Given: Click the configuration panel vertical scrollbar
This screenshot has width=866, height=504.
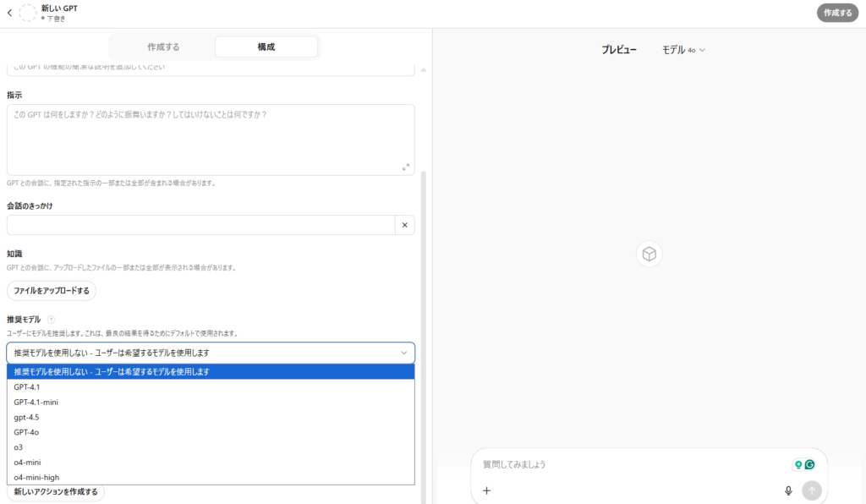Looking at the screenshot, I should pos(424,337).
